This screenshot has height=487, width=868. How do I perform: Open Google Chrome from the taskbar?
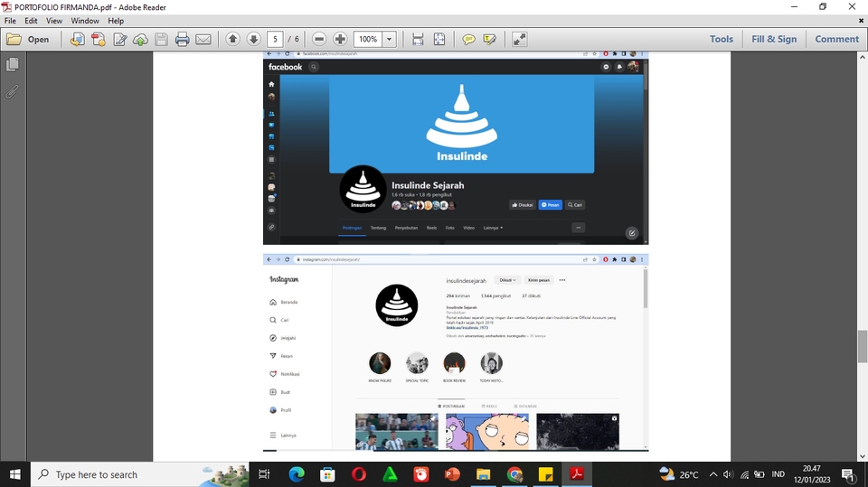[514, 474]
